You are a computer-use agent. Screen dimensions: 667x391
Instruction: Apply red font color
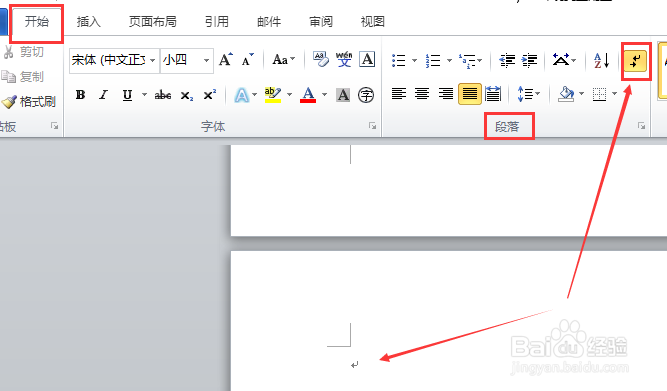click(308, 95)
